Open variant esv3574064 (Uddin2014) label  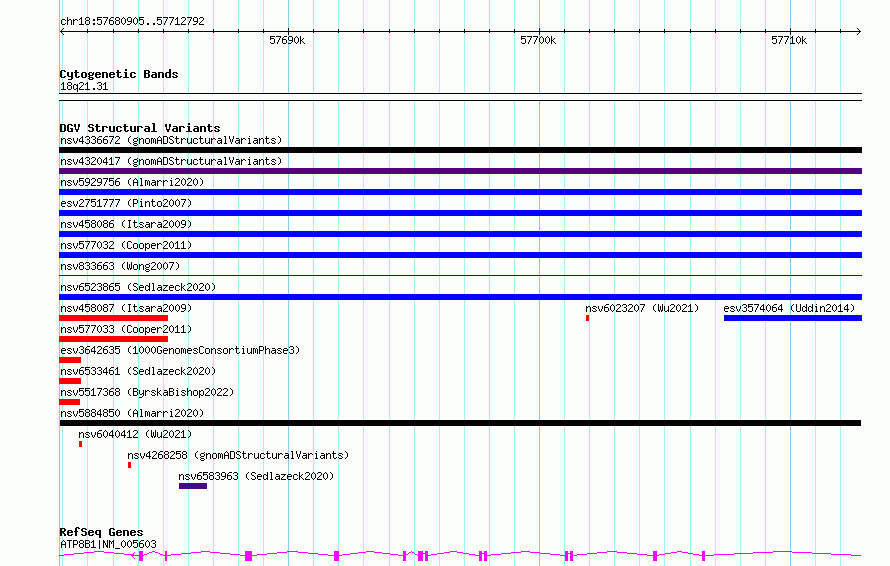click(789, 308)
